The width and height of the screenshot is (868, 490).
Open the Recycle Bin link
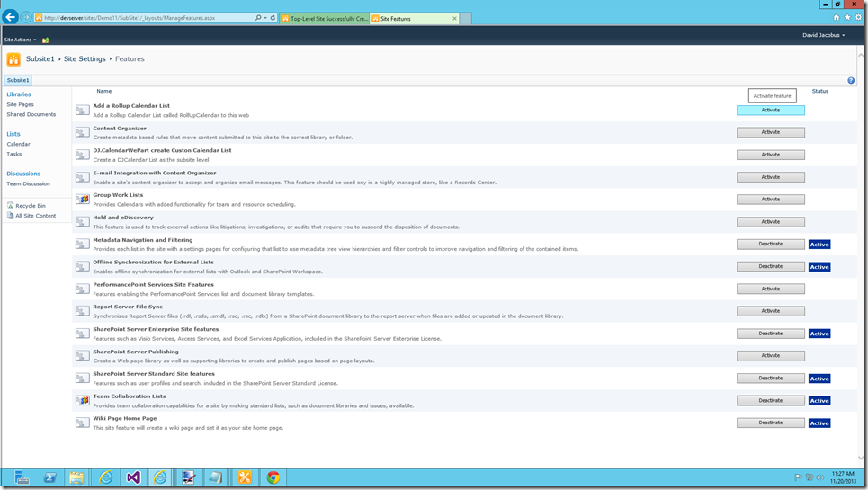(x=31, y=206)
